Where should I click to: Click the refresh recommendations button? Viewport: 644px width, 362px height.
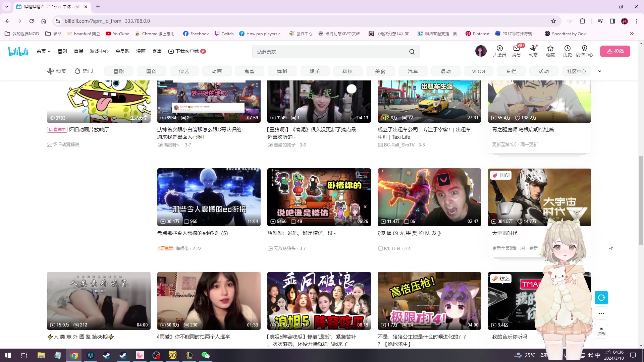tap(601, 298)
